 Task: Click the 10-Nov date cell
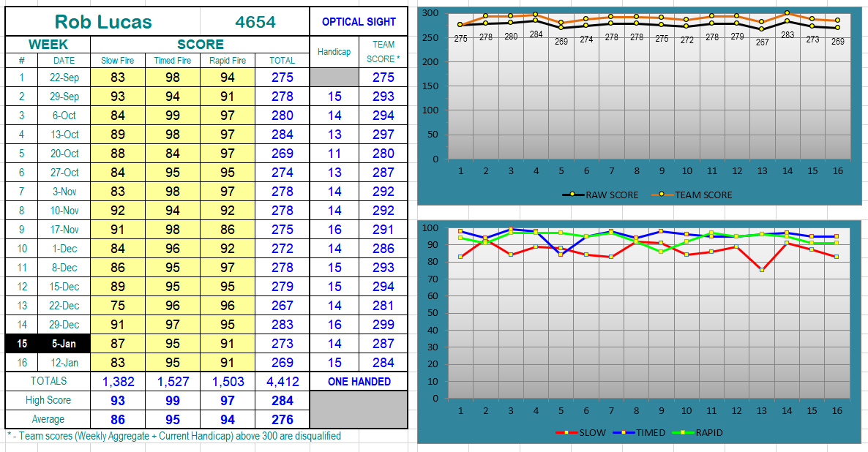pos(64,210)
